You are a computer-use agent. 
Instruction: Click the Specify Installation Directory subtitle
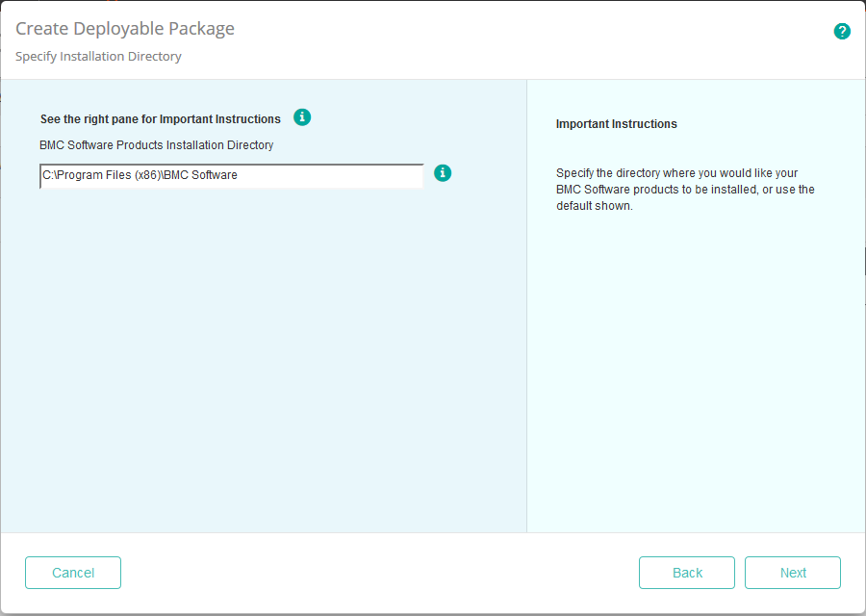(x=98, y=57)
